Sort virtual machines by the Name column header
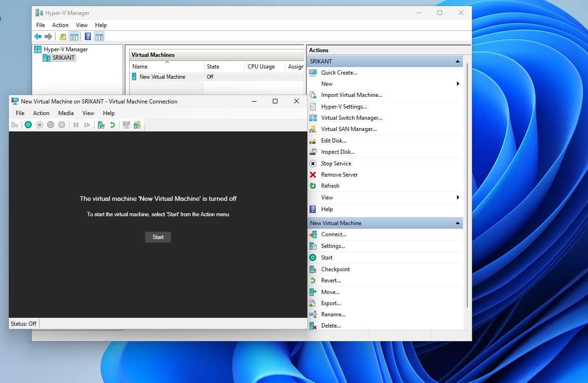The image size is (588, 383). point(140,66)
